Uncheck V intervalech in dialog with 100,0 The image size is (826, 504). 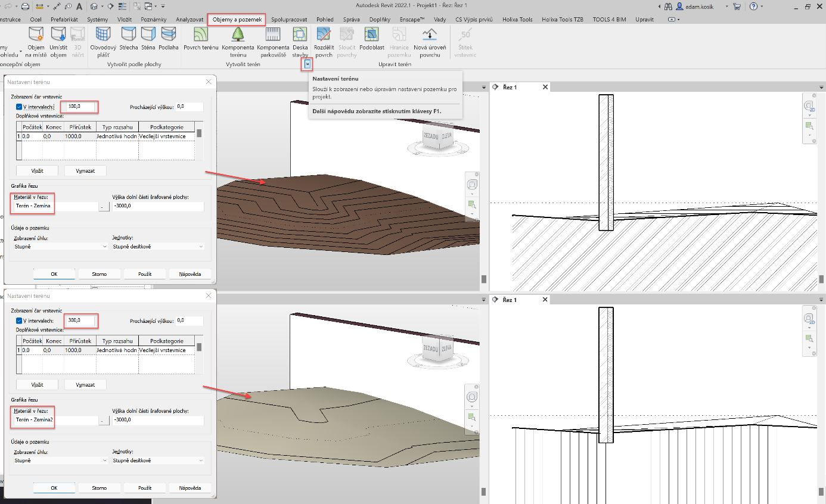click(19, 107)
